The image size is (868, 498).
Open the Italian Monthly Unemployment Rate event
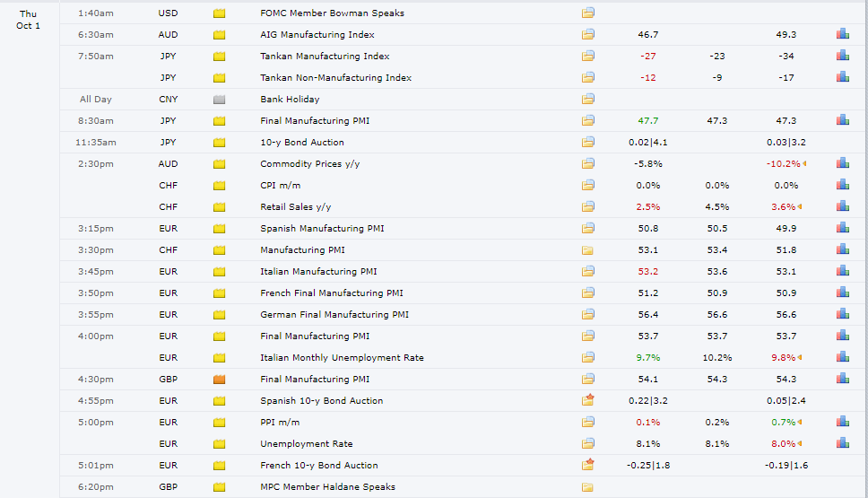[343, 357]
